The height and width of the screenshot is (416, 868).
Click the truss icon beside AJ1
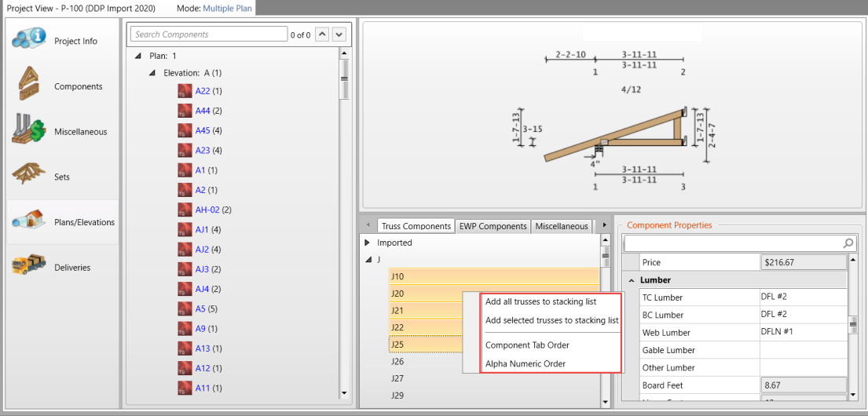(185, 229)
